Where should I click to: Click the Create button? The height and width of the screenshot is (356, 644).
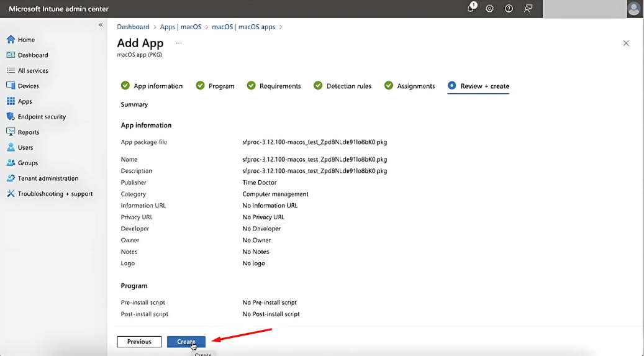(x=186, y=342)
